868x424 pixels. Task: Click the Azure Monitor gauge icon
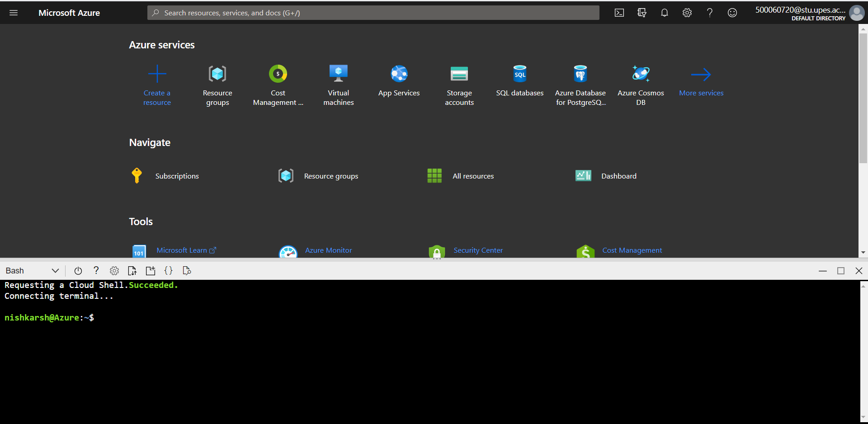[x=288, y=251]
